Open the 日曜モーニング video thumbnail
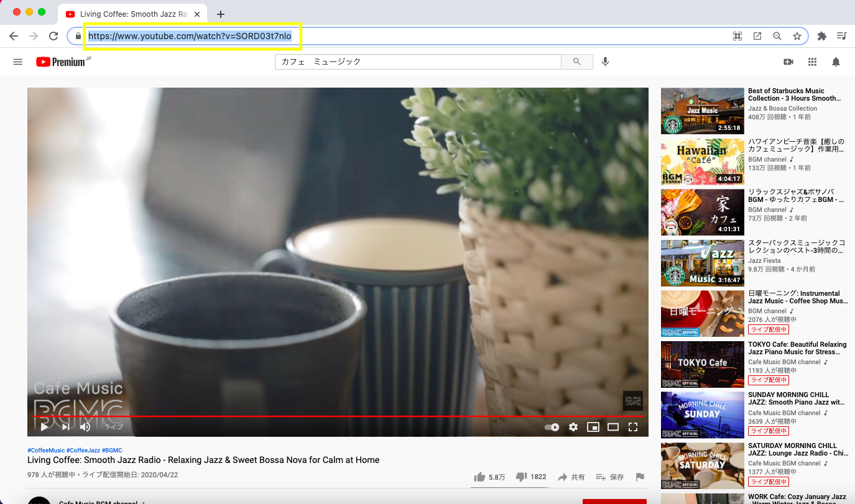The width and height of the screenshot is (855, 504). 702,314
